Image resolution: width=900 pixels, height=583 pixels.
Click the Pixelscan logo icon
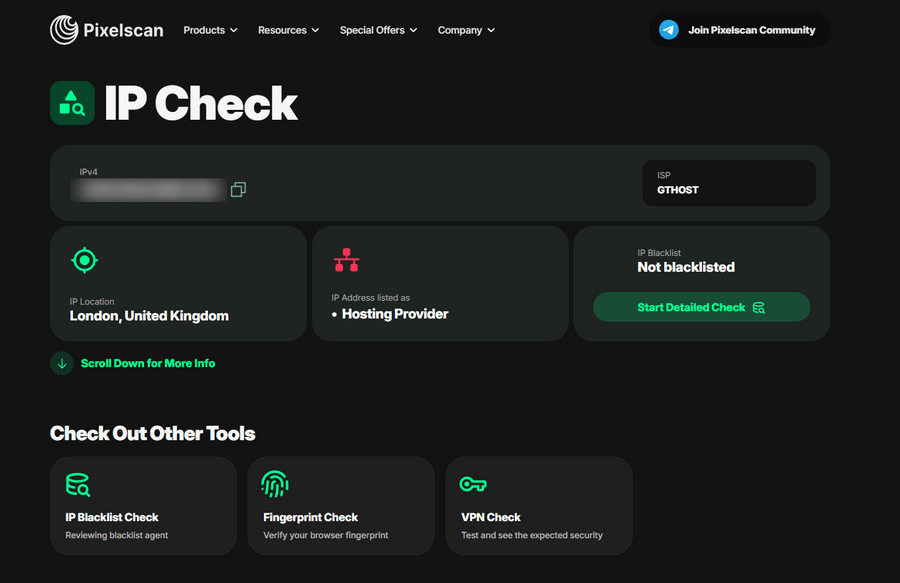pyautogui.click(x=64, y=30)
